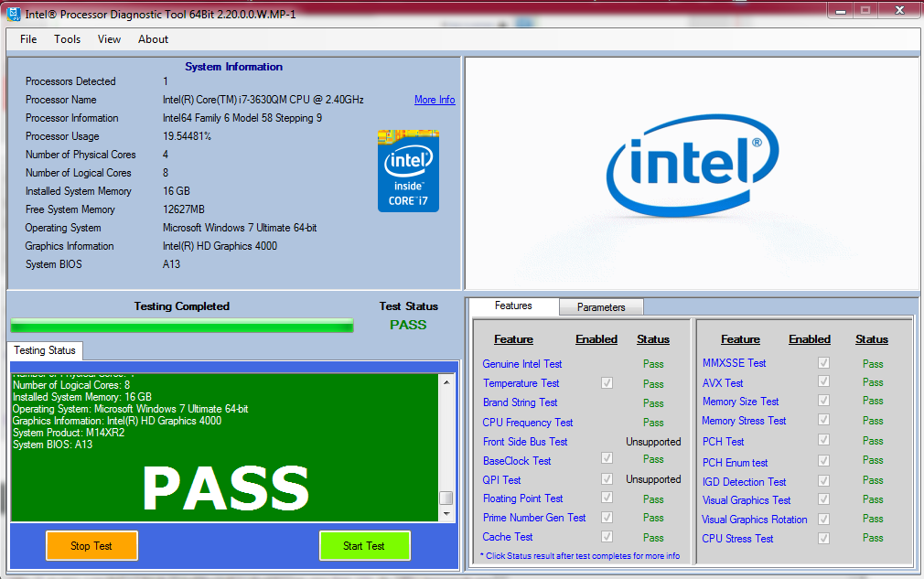Open the View menu
The image size is (924, 579).
click(x=109, y=39)
